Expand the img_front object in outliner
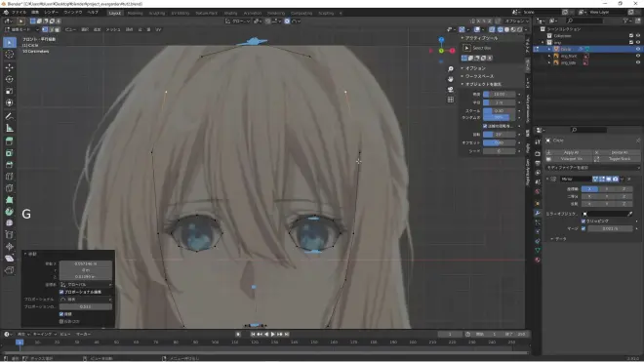The image size is (644, 362). [x=549, y=56]
